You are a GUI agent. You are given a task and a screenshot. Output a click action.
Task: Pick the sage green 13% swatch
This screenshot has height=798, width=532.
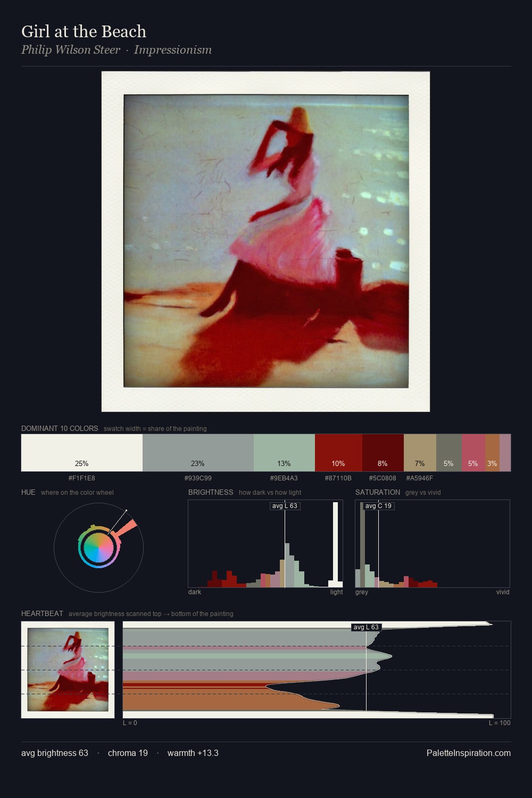pos(284,453)
